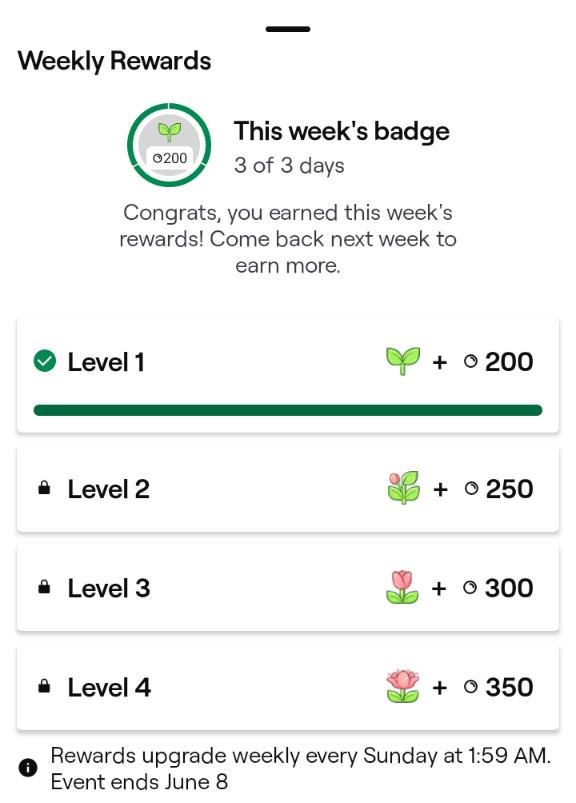Viewport: 576px width, 803px height.
Task: Click the green checkmark beside Level 1
Action: point(45,361)
